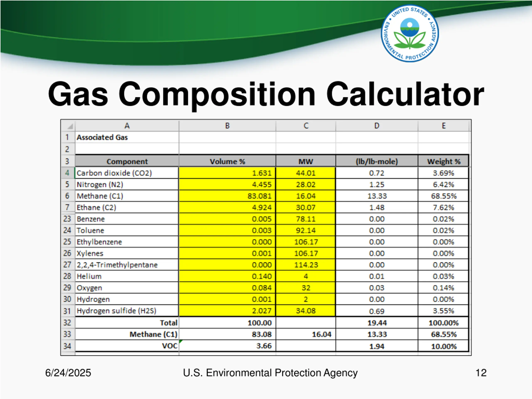Click the '3.55%' weight cell
This screenshot has height=399, width=532.
coord(443,311)
